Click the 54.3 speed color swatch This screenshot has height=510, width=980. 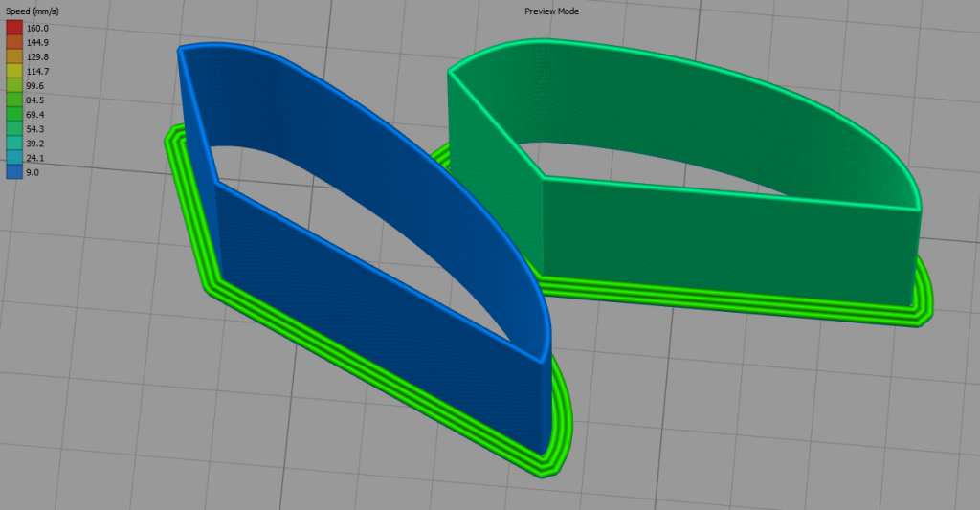(14, 128)
